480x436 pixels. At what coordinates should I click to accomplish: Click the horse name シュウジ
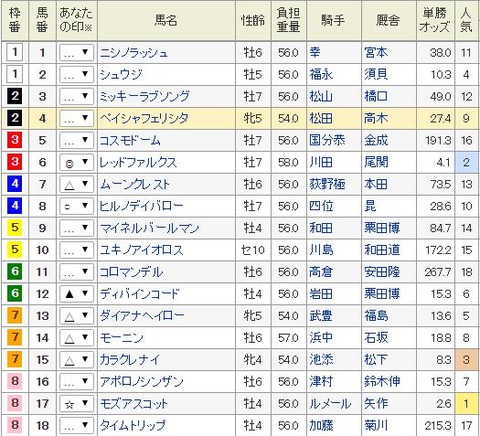pyautogui.click(x=121, y=75)
